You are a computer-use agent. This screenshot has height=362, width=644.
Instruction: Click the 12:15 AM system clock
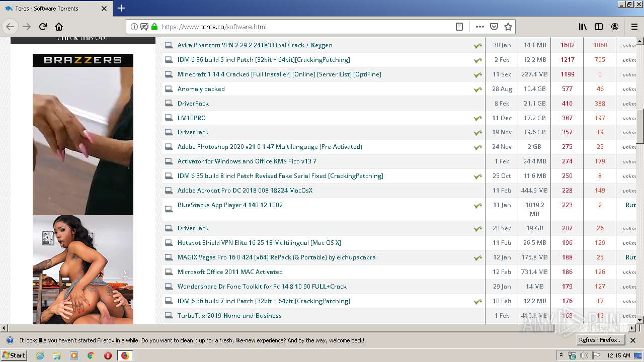click(618, 355)
